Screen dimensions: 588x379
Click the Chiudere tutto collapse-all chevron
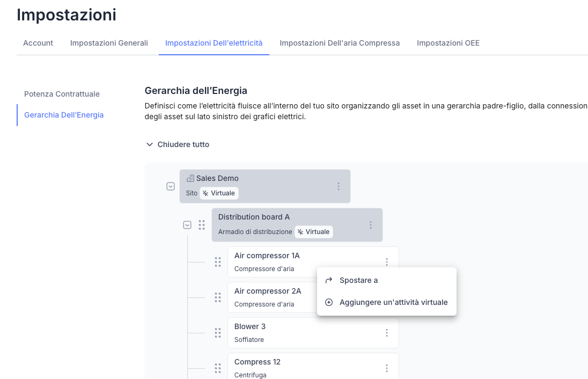(x=149, y=144)
